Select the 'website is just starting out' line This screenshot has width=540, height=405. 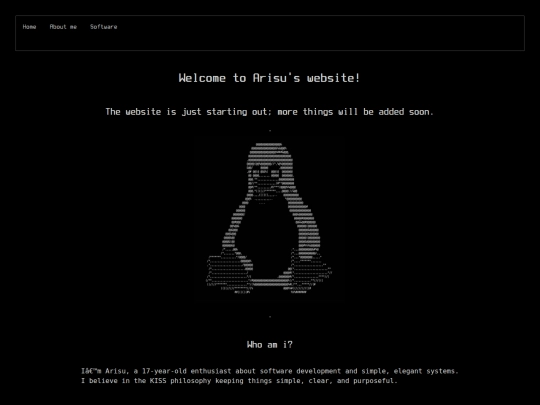pyautogui.click(x=270, y=112)
